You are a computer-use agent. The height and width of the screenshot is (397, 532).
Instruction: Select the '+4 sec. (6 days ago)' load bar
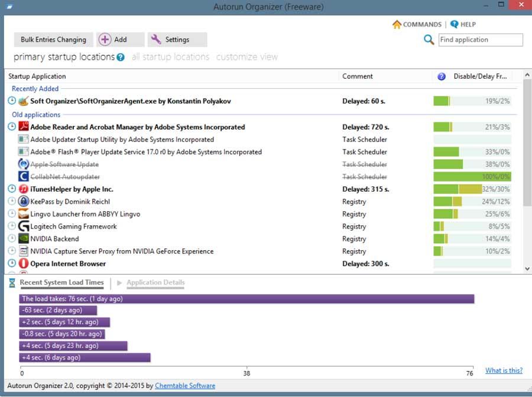pos(85,357)
